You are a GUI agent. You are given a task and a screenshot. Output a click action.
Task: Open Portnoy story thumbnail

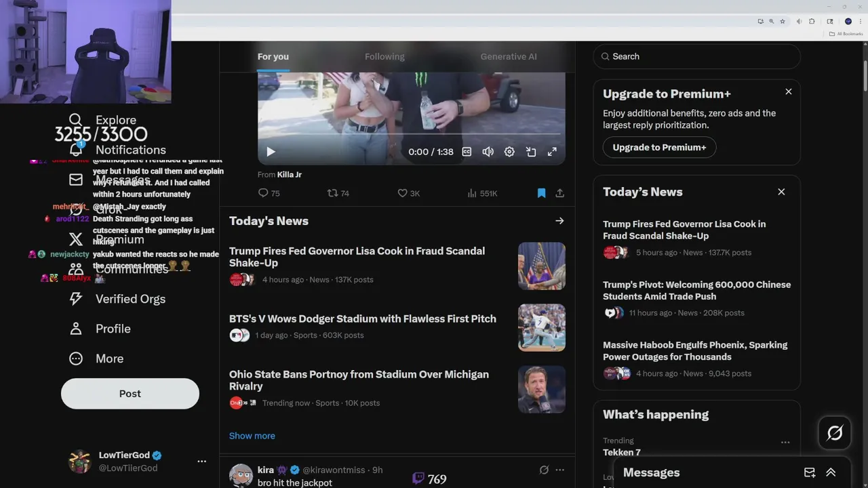(542, 390)
